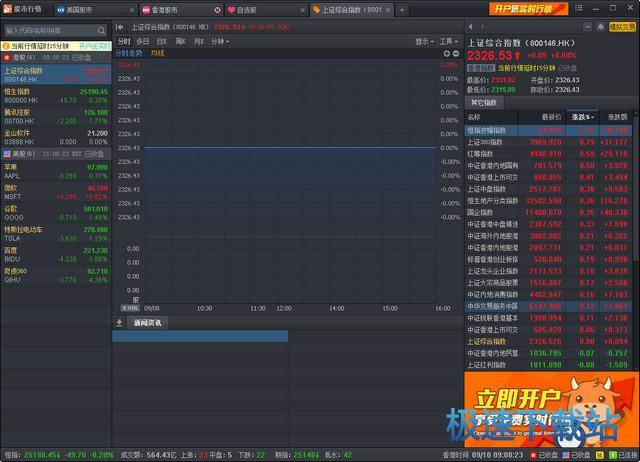Click the yellow icon in status bar
640x462 pixels.
[x=600, y=455]
